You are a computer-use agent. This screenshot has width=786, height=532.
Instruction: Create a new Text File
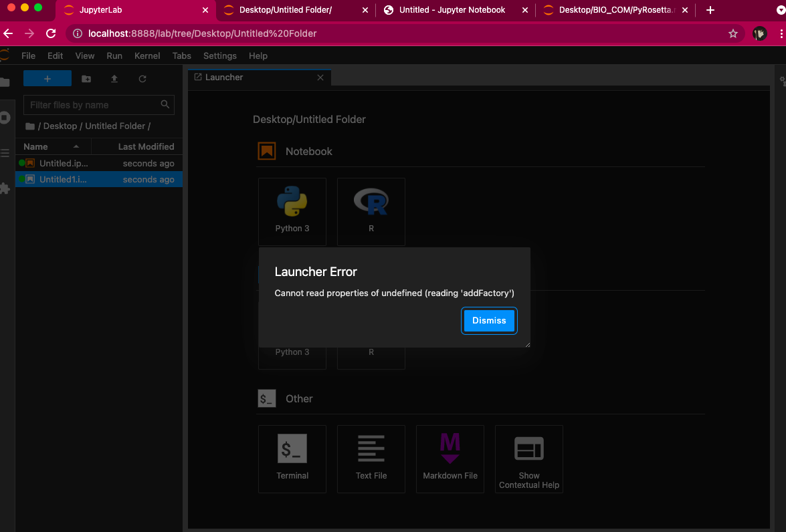[371, 458]
